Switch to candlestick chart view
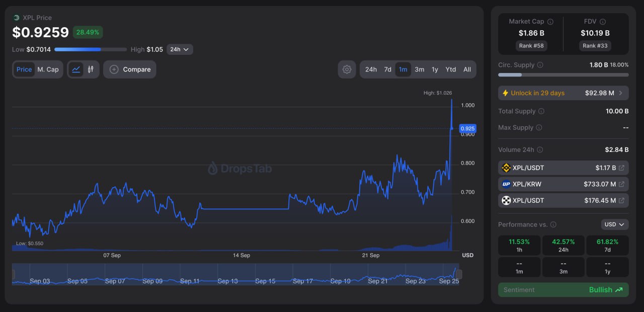 pos(91,69)
